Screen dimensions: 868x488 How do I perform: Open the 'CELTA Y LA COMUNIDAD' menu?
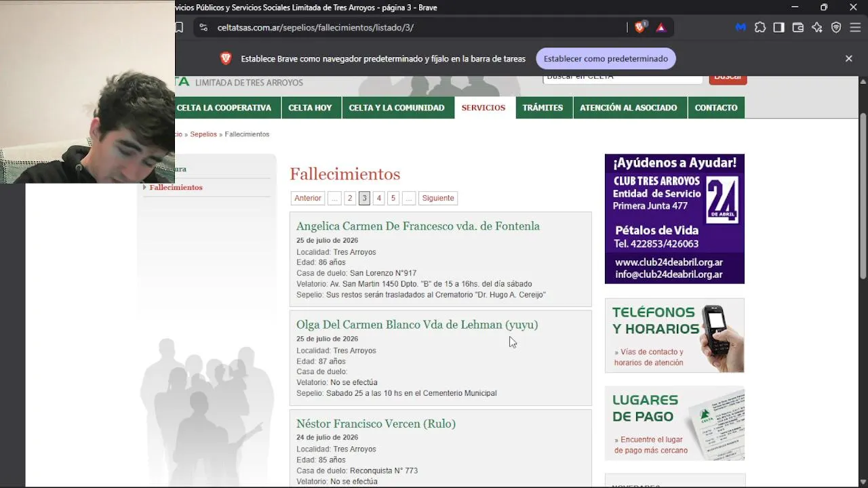tap(397, 108)
